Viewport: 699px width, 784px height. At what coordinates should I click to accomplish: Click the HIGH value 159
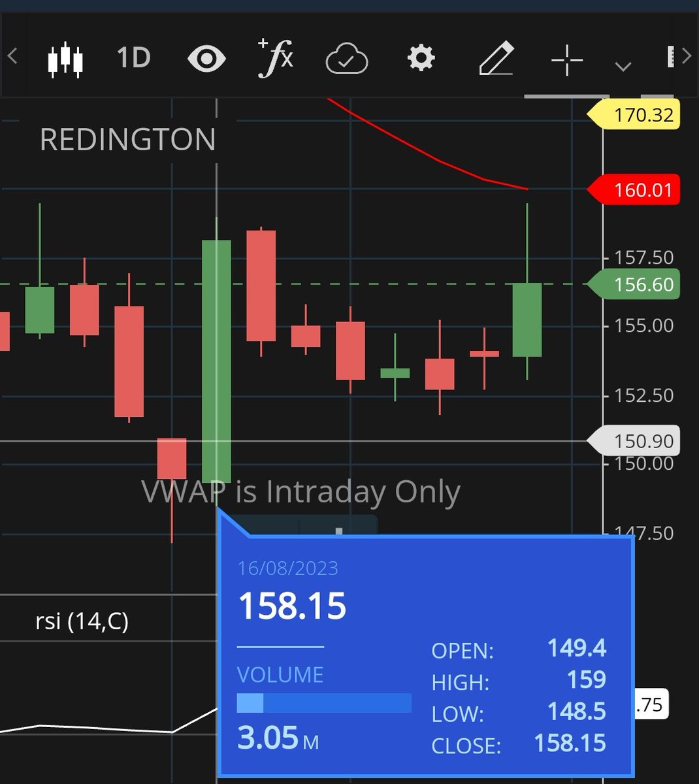(587, 680)
